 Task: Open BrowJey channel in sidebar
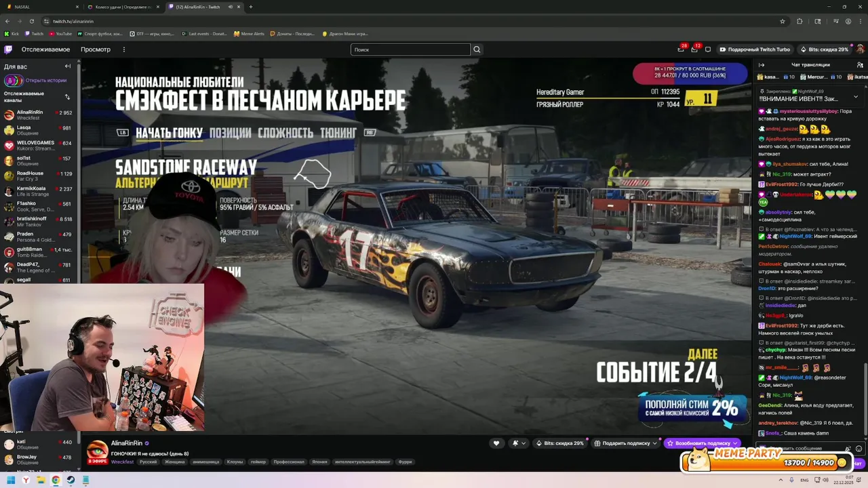(38, 459)
